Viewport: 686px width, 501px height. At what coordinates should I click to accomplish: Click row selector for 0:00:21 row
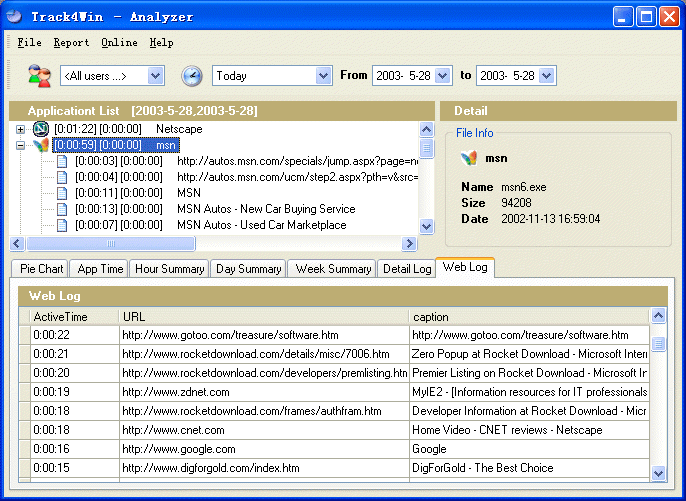click(x=24, y=354)
